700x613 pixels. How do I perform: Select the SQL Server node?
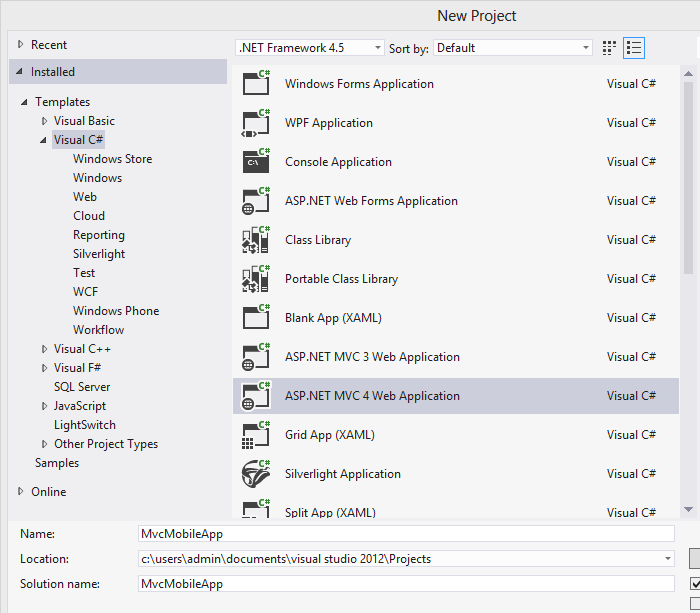point(82,387)
